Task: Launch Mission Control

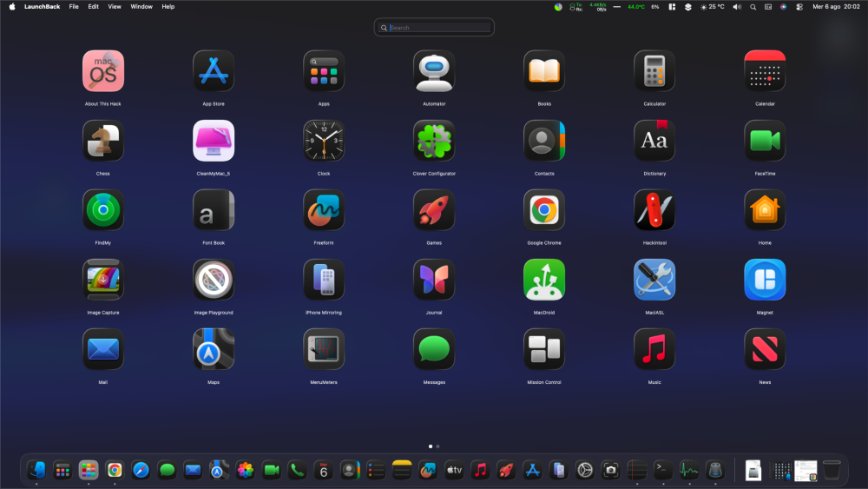Action: coord(544,349)
